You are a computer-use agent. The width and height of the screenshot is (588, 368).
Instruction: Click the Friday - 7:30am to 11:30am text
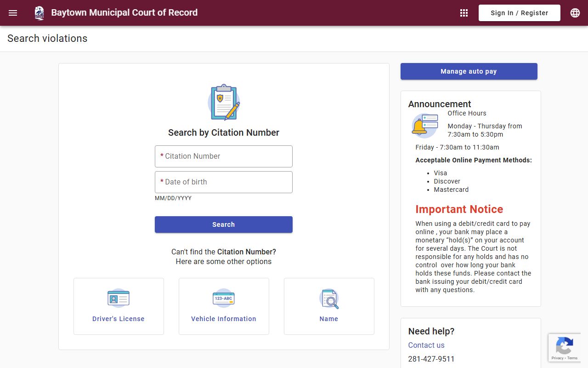(457, 147)
